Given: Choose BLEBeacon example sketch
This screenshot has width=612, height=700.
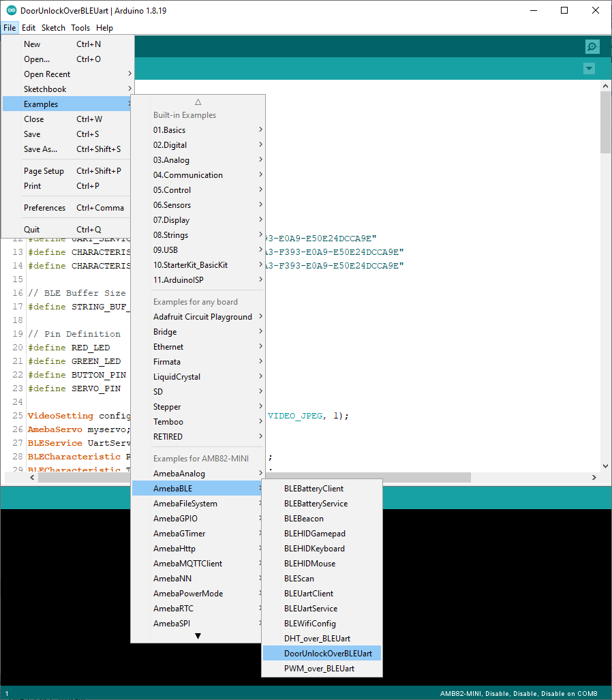Looking at the screenshot, I should click(304, 519).
